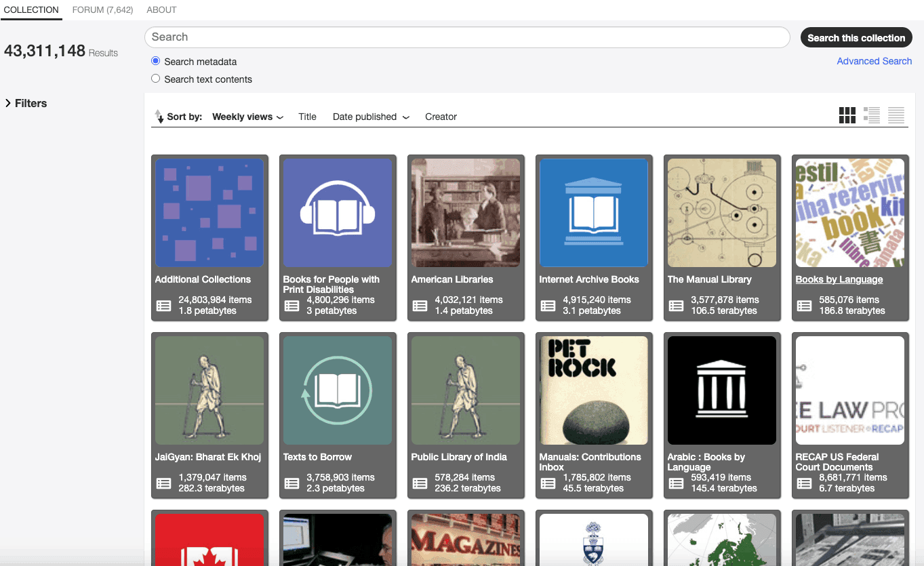Click list icon on Print Disabilities card
This screenshot has height=566, width=924.
[x=292, y=306]
